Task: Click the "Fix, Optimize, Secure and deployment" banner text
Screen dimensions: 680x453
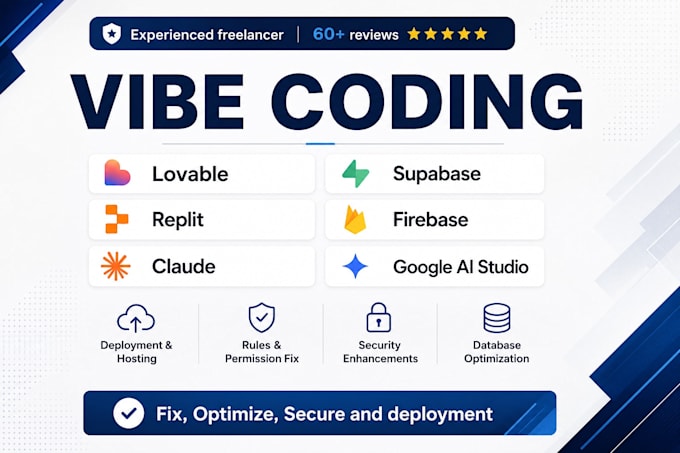Action: [x=324, y=414]
